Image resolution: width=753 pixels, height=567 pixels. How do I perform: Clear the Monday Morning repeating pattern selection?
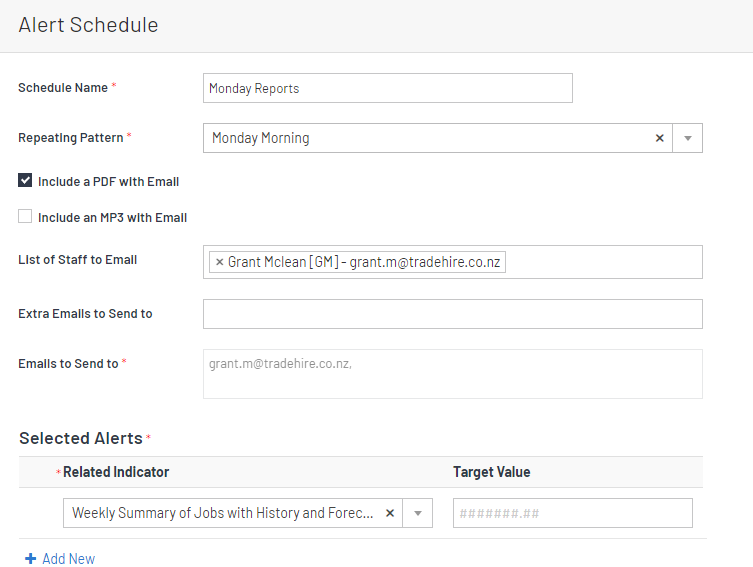tap(659, 138)
